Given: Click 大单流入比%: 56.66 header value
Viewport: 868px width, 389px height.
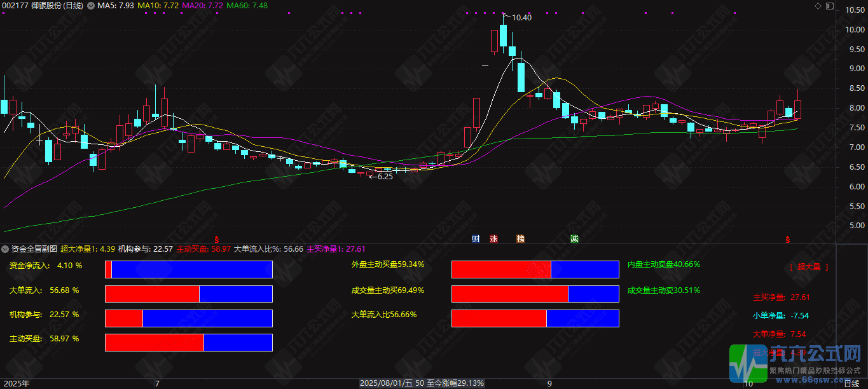Looking at the screenshot, I should tap(269, 249).
